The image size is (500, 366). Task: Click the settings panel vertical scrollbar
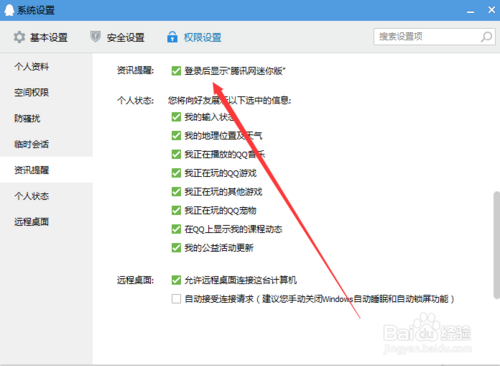(x=496, y=245)
